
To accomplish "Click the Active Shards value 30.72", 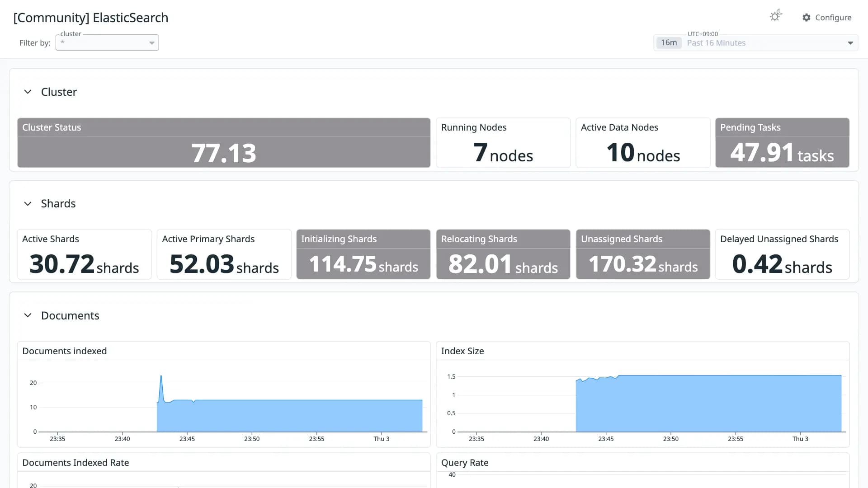I will 62,264.
